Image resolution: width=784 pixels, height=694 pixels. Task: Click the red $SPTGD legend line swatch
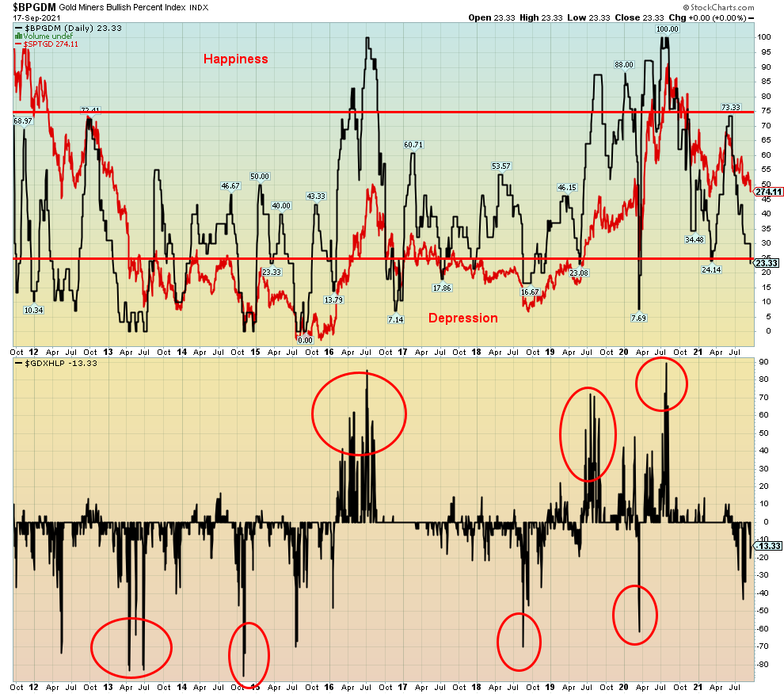18,44
